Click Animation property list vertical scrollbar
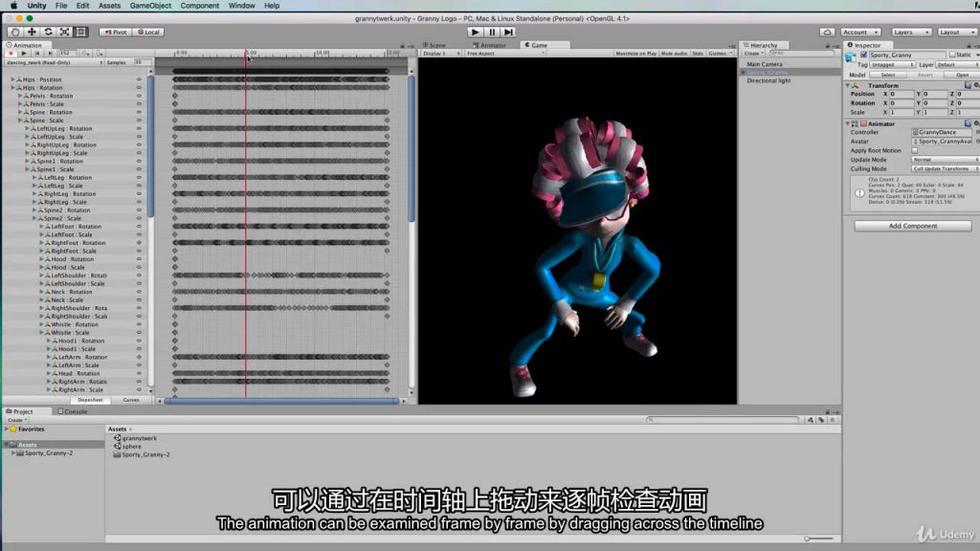The image size is (980, 551). point(150,146)
